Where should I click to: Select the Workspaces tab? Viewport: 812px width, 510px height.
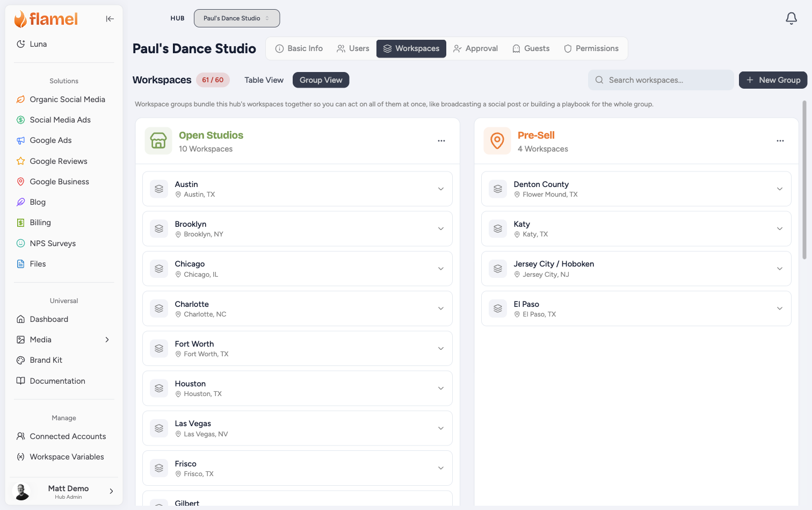tap(411, 48)
